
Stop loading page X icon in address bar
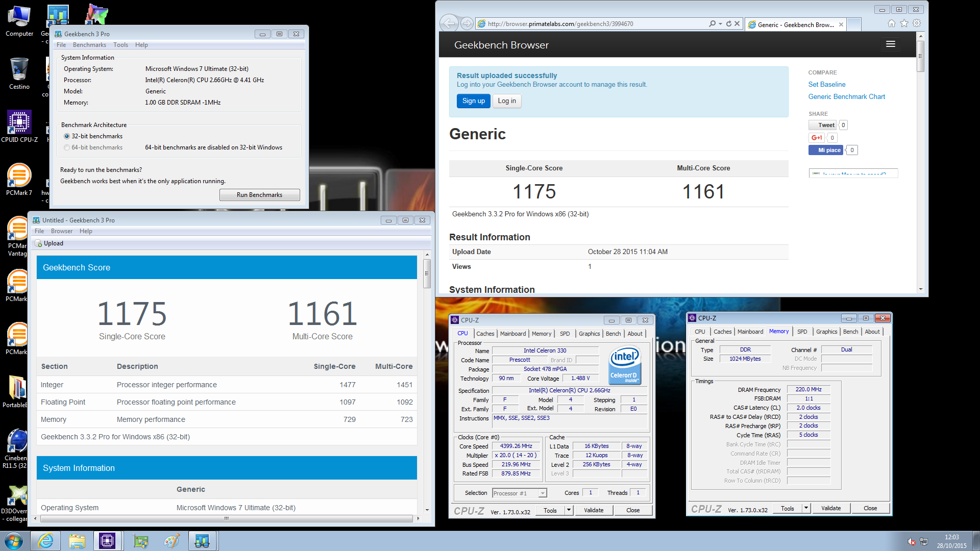point(737,23)
